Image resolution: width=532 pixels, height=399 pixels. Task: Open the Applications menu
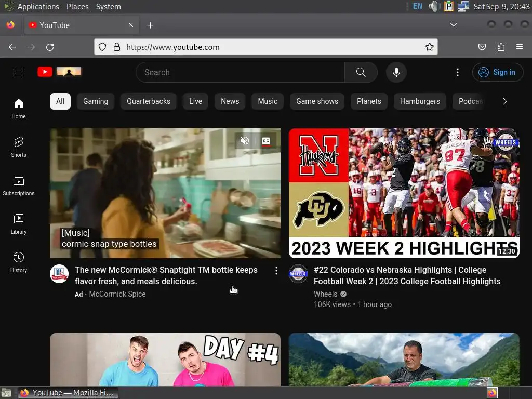point(38,6)
